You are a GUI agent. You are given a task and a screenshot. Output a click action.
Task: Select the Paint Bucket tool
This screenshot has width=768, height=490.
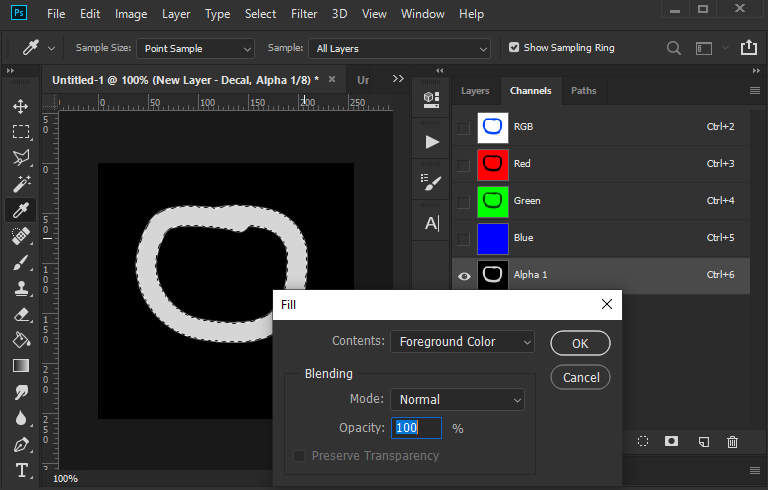click(x=21, y=340)
